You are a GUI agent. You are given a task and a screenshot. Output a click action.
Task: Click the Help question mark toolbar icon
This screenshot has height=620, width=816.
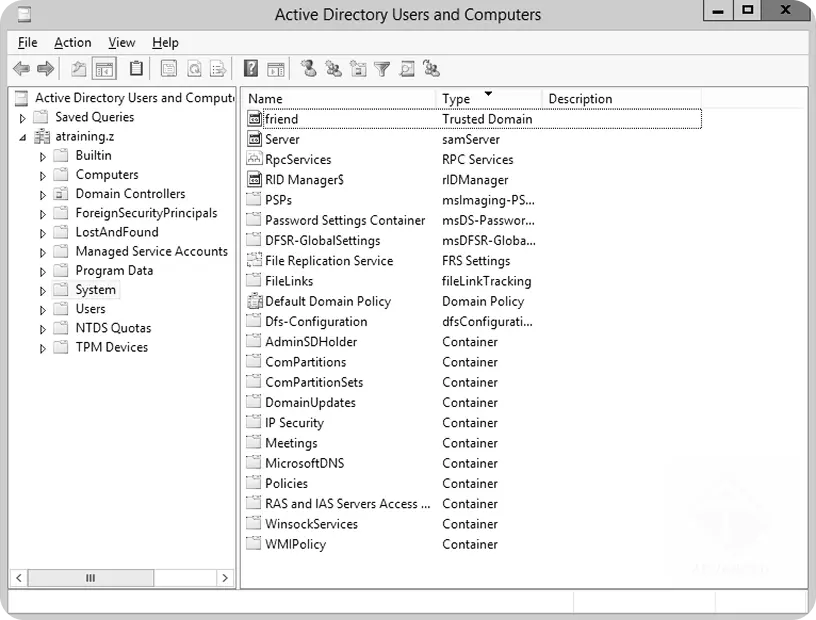coord(251,68)
